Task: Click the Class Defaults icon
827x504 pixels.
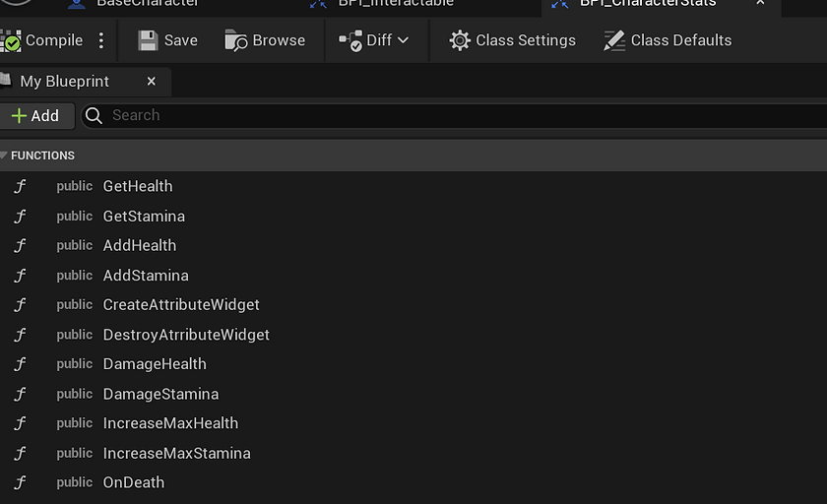Action: [x=614, y=40]
